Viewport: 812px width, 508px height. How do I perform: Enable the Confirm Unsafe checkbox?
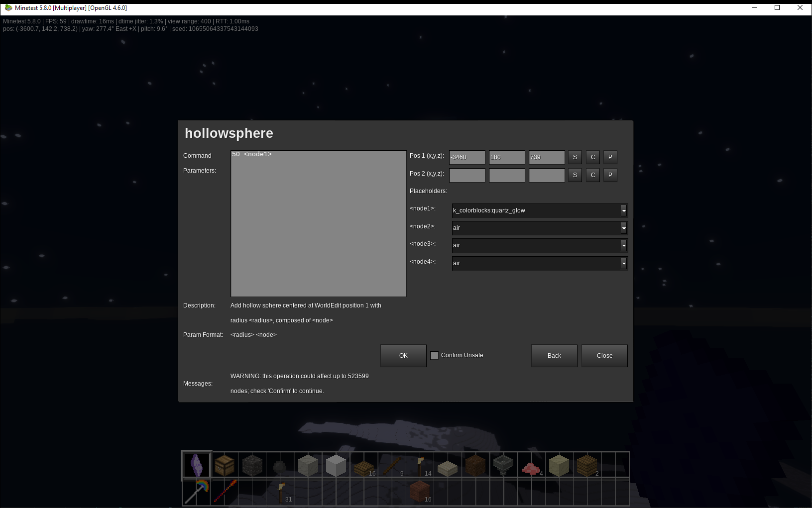click(435, 355)
